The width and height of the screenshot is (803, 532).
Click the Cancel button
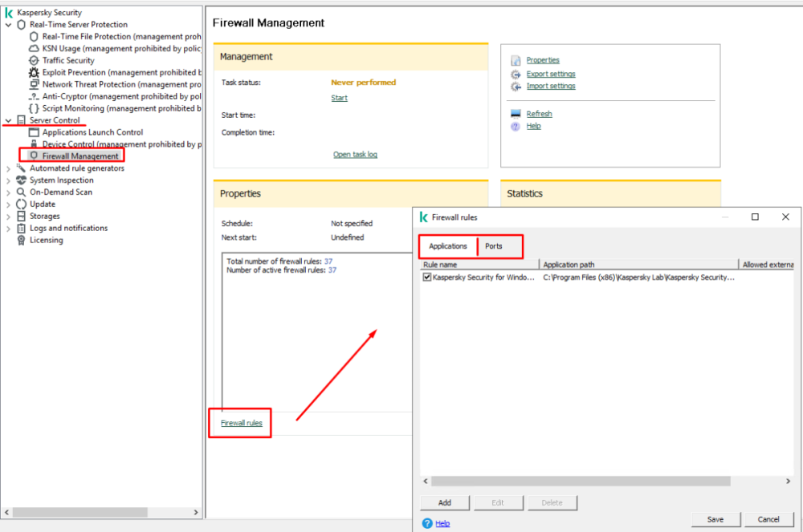click(x=768, y=519)
